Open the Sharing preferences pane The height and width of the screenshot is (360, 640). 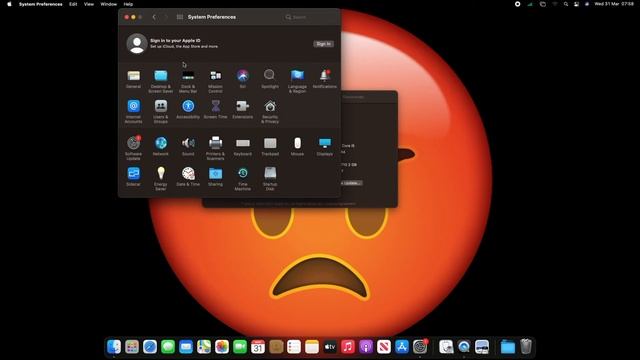tap(216, 176)
